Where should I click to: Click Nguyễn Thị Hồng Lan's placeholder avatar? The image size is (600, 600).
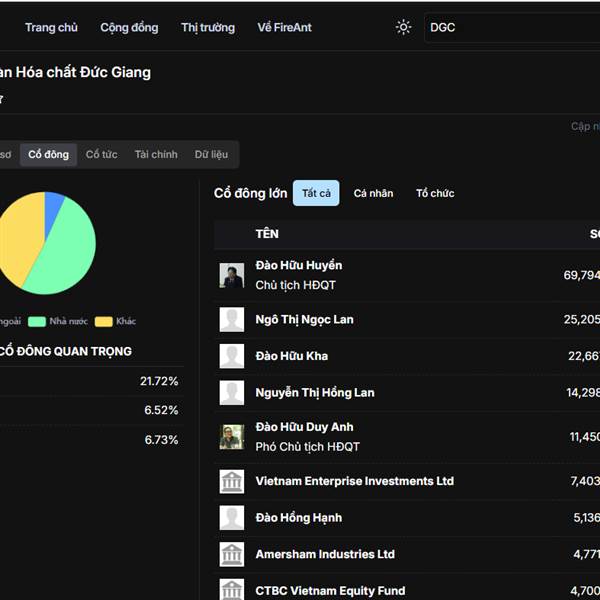[x=232, y=393]
